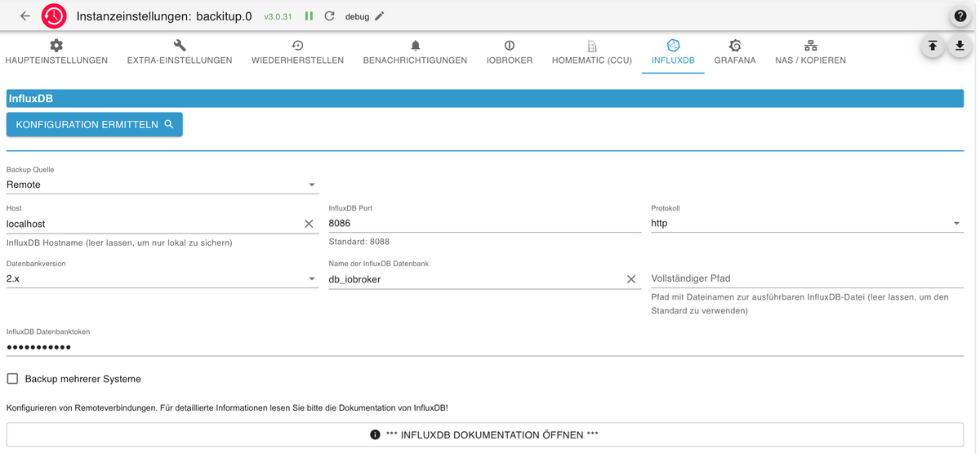The image size is (980, 454).
Task: Click the 'Standard: 8088' hint text
Action: coord(359,242)
